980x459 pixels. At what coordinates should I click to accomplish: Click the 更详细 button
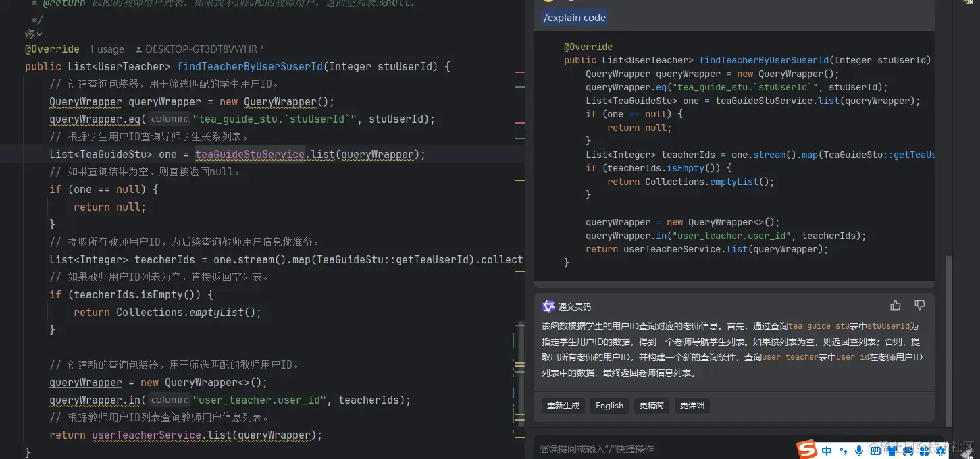pyautogui.click(x=692, y=406)
